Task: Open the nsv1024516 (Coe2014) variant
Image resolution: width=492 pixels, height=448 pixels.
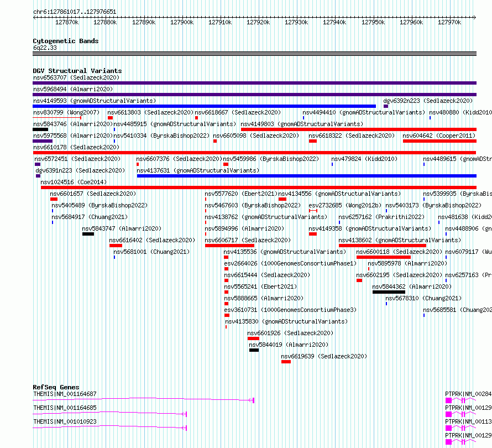Action: [74, 182]
